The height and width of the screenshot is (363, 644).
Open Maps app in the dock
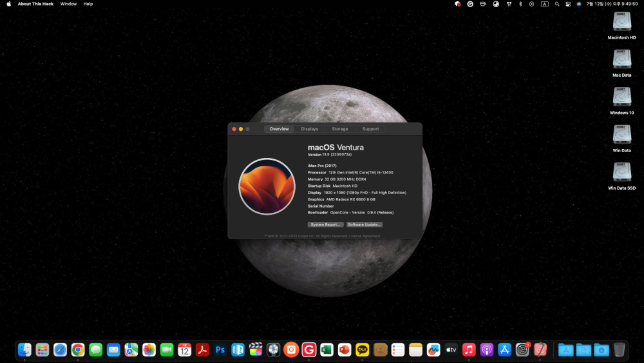131,350
